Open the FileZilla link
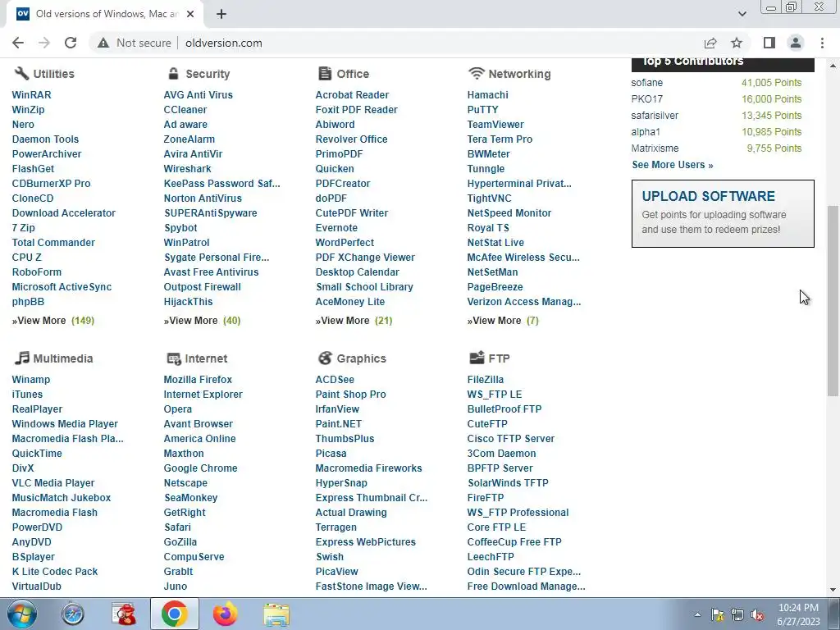This screenshot has height=630, width=840. [x=486, y=379]
